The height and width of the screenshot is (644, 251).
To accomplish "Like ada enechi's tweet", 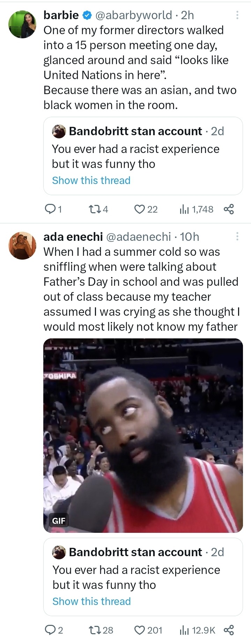I will [x=140, y=630].
